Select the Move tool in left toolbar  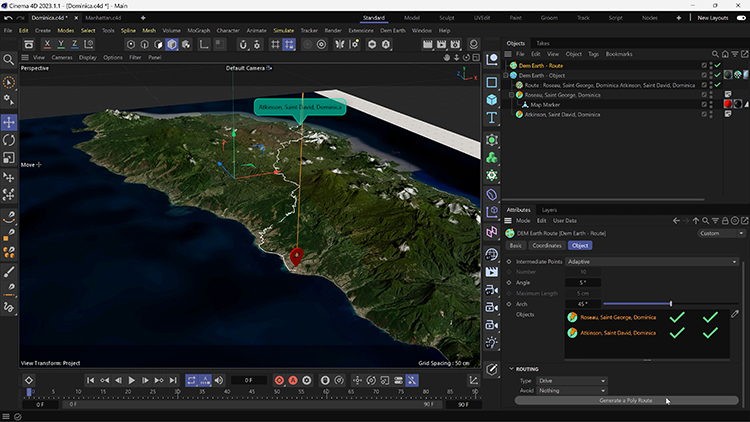[9, 121]
